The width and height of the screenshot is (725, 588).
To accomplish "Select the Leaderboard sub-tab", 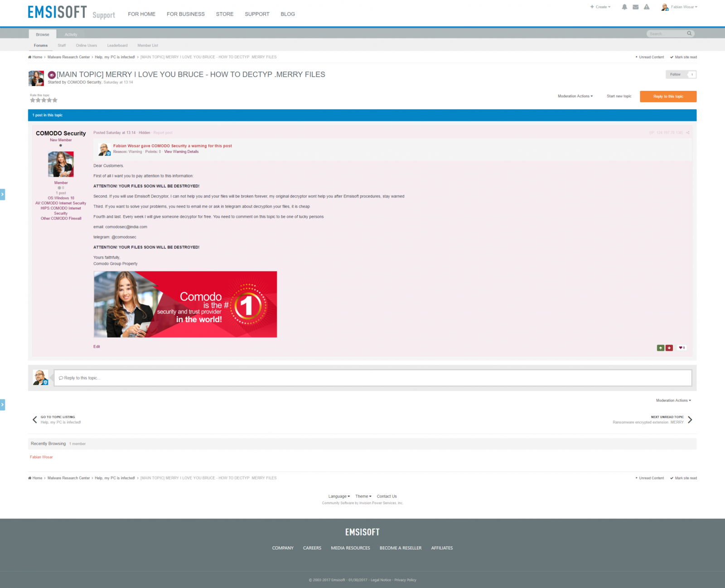I will 117,45.
